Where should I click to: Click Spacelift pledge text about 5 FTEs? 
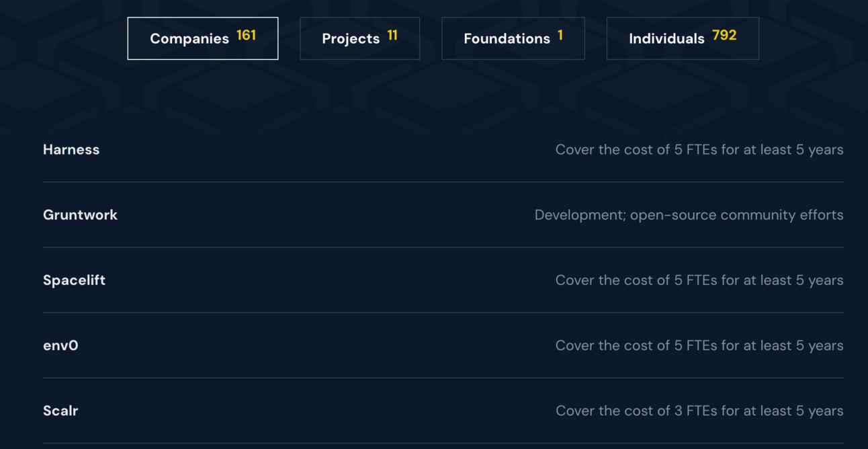[x=699, y=280]
